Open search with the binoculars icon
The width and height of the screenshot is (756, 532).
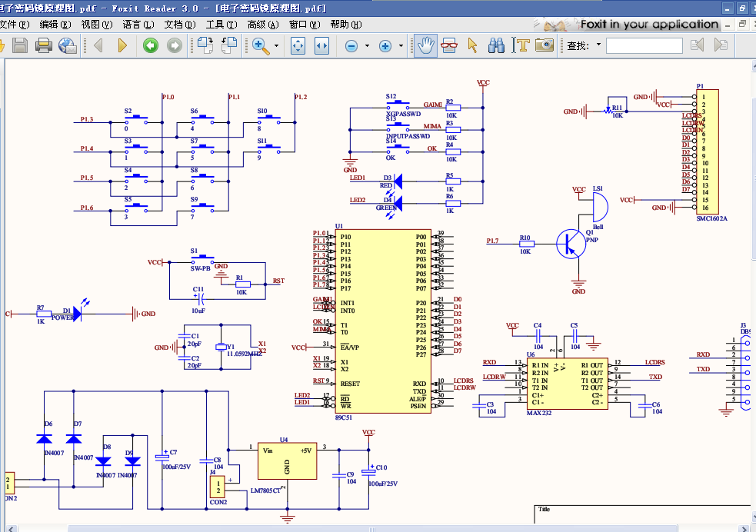click(x=496, y=46)
